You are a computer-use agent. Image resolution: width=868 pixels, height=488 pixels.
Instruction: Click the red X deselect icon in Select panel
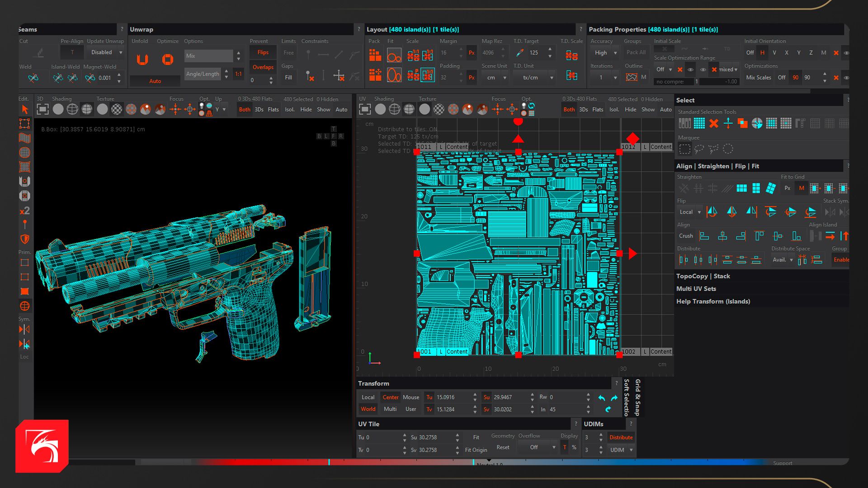tap(713, 123)
